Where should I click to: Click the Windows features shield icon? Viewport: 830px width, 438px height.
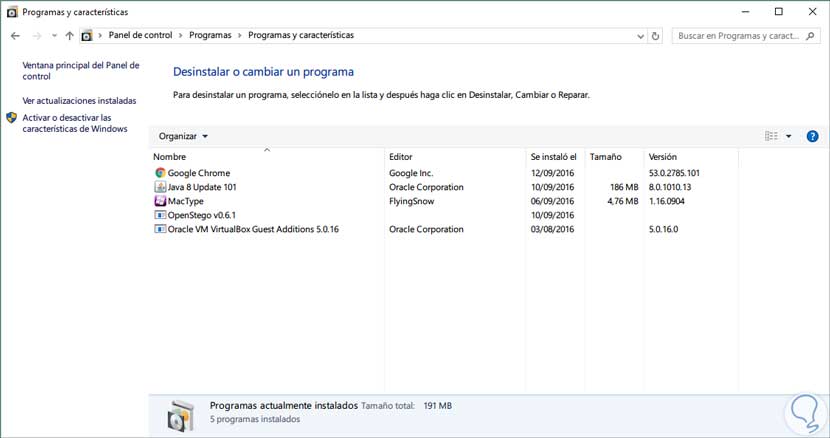pos(12,118)
